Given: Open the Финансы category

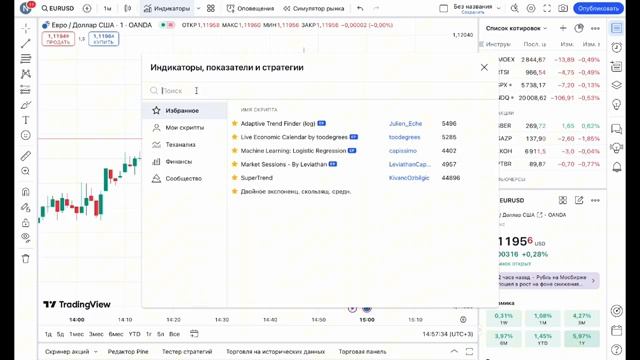Looking at the screenshot, I should click(184, 162).
